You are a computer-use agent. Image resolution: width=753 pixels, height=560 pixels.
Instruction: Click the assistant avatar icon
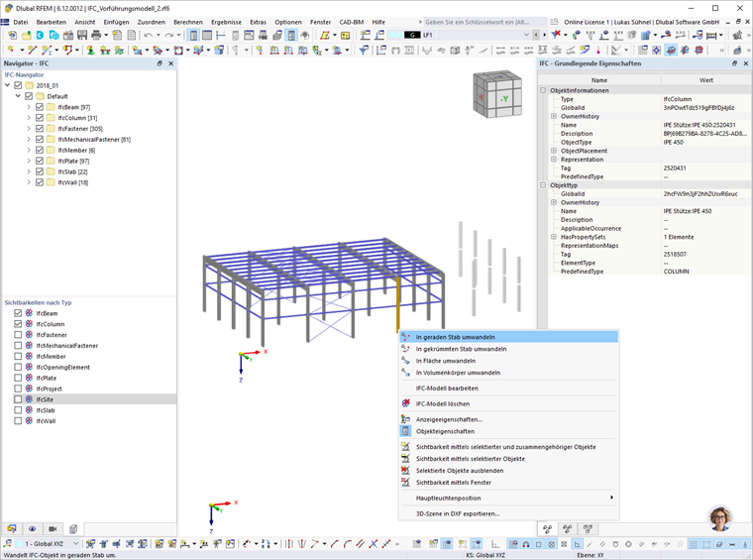(x=720, y=517)
